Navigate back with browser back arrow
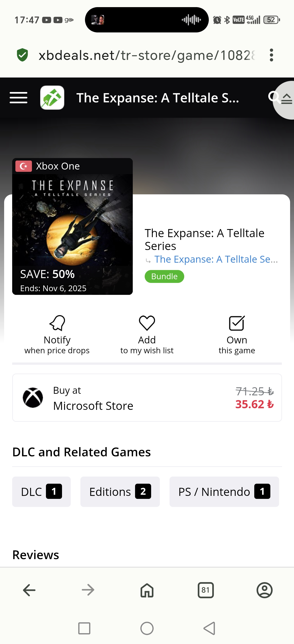294x644 pixels. 29,590
